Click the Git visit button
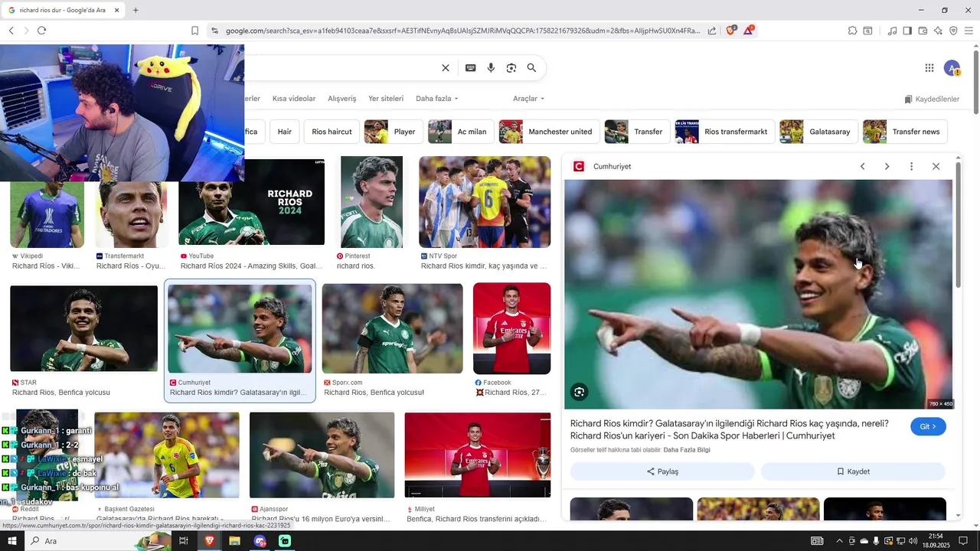 click(928, 426)
